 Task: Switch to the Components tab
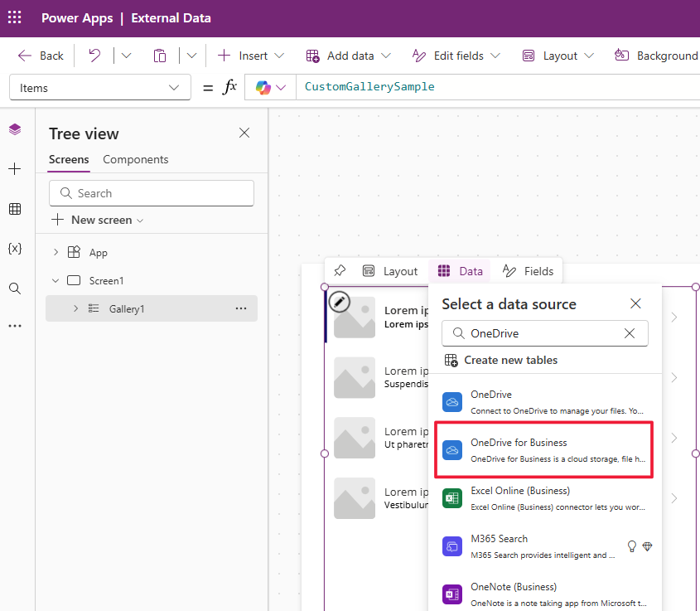click(x=137, y=159)
